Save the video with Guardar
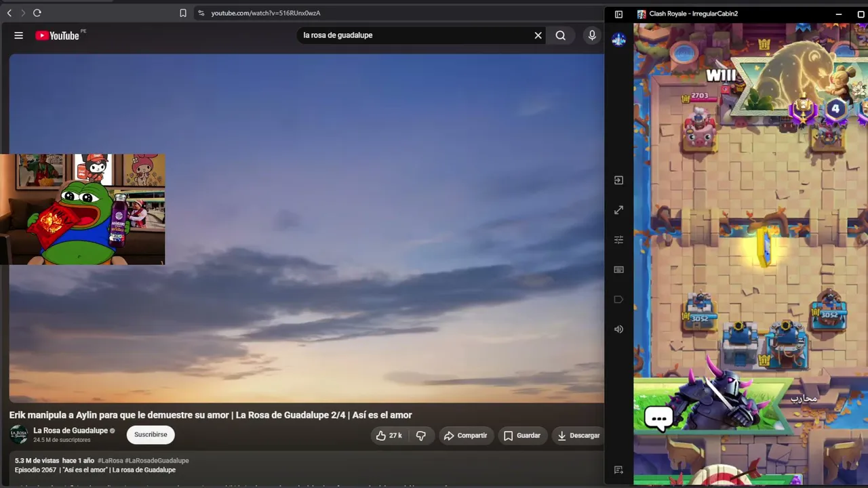The width and height of the screenshot is (868, 488). coord(521,436)
